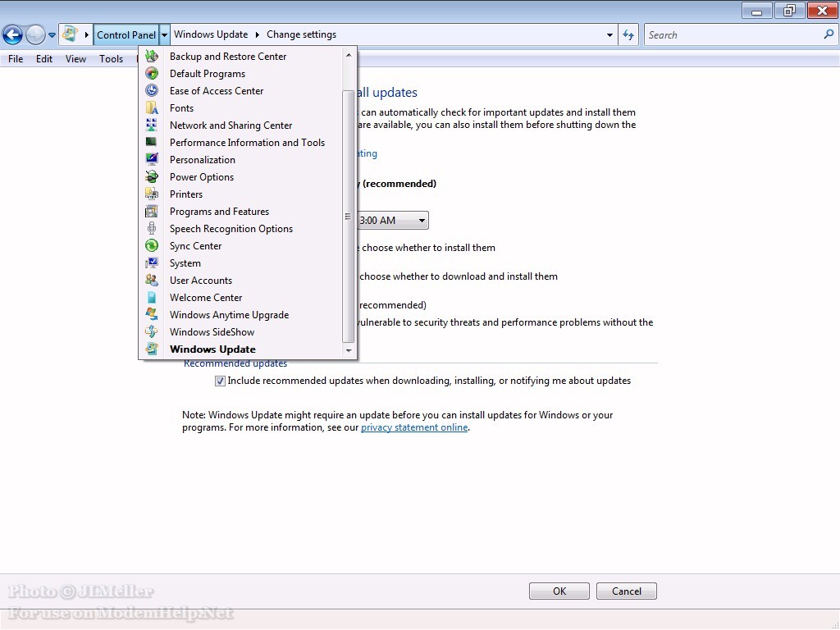
Task: Click the Performance Information and Tools icon
Action: tap(152, 142)
